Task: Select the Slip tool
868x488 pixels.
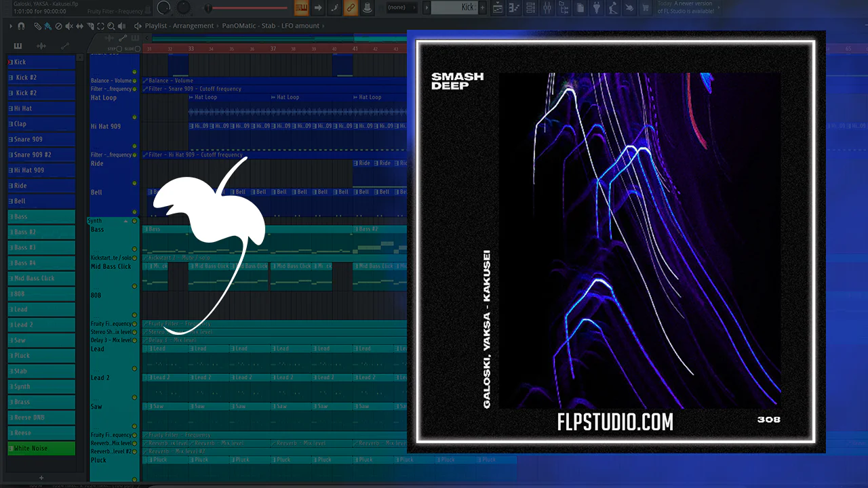Action: coord(80,26)
